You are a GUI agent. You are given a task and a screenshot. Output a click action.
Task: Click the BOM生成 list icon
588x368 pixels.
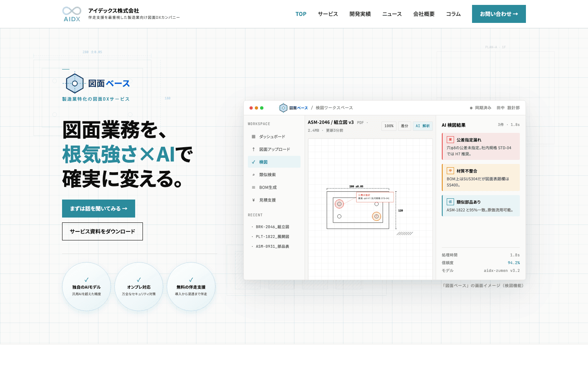pyautogui.click(x=254, y=187)
